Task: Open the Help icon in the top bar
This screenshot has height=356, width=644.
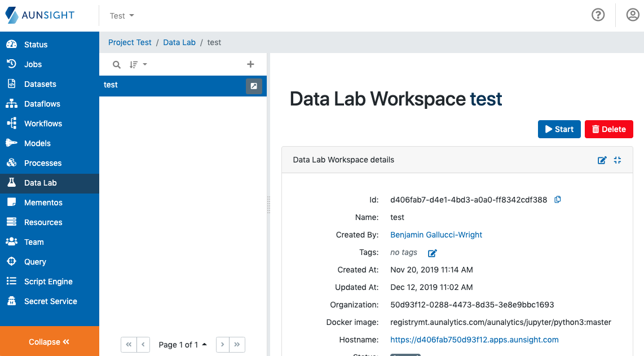Action: tap(598, 15)
